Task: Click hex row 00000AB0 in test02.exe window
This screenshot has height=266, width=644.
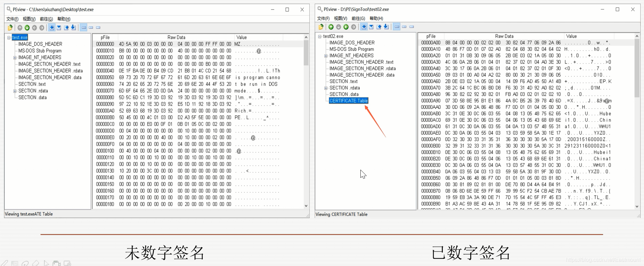Action: tap(526, 114)
